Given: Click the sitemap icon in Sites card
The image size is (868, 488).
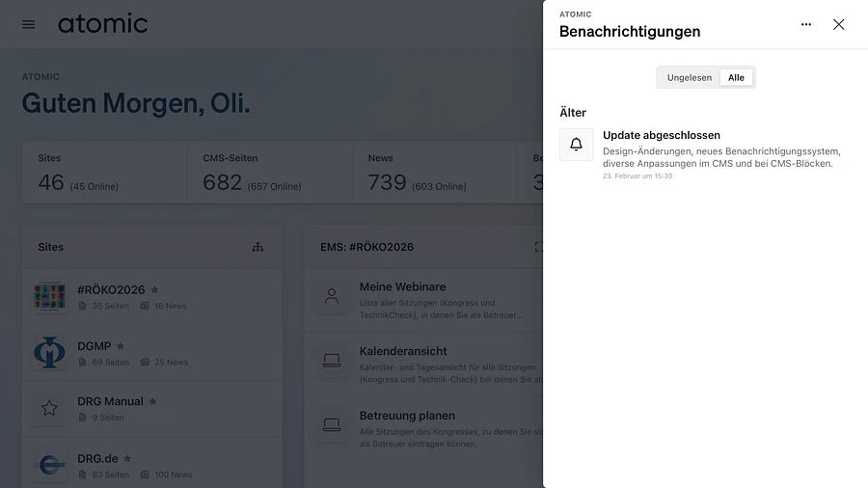Looking at the screenshot, I should point(258,247).
